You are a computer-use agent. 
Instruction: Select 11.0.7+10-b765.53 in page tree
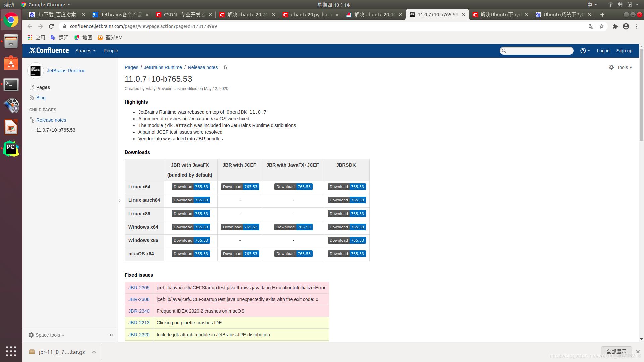click(56, 130)
